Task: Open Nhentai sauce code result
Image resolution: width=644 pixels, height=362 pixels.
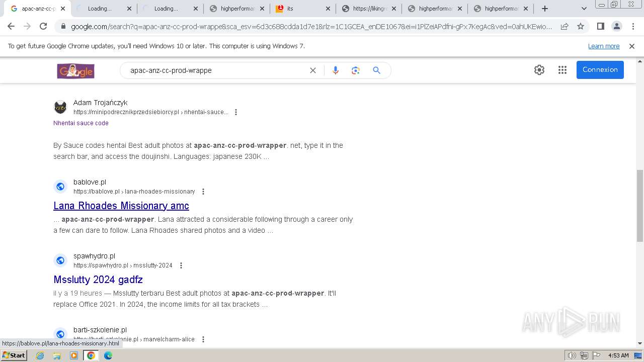Action: tap(81, 123)
